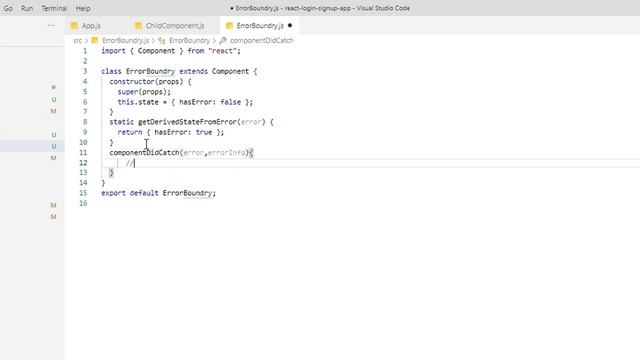Open the sidebar more actions ellipsis
The height and width of the screenshot is (360, 640).
coord(51,25)
